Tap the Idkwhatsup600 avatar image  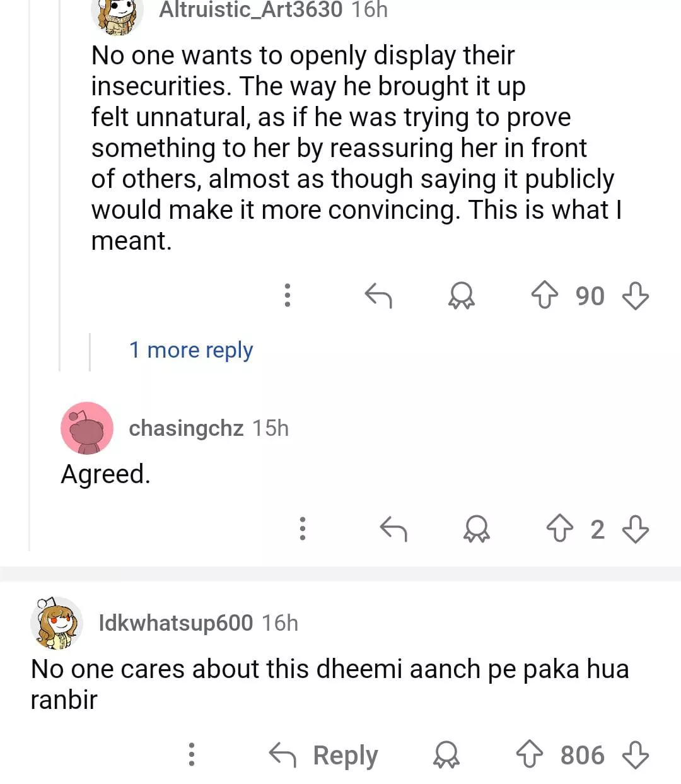click(x=57, y=623)
